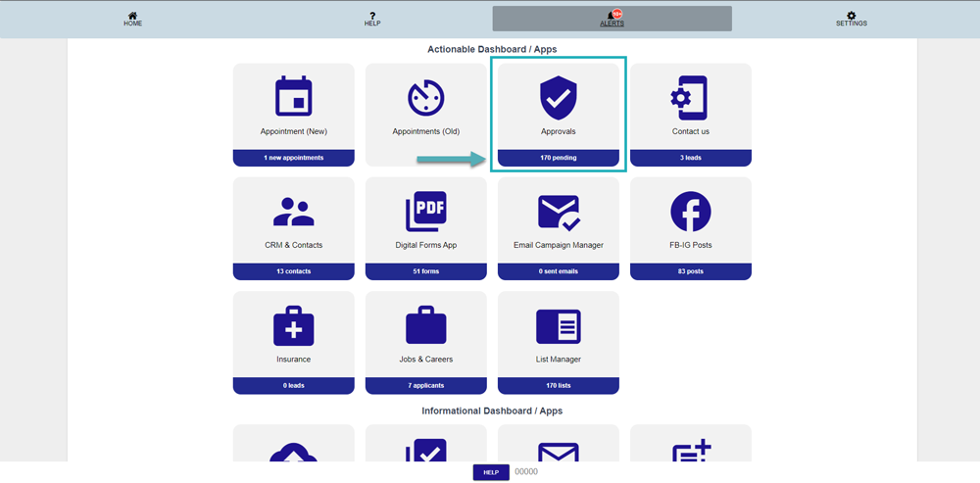Open the Appointment (New) calendar icon
The height and width of the screenshot is (483, 980).
[293, 97]
